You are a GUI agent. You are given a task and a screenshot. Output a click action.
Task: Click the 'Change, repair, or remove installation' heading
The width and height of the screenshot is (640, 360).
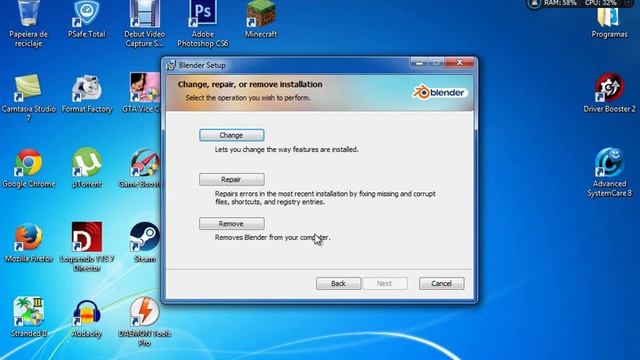pyautogui.click(x=250, y=84)
